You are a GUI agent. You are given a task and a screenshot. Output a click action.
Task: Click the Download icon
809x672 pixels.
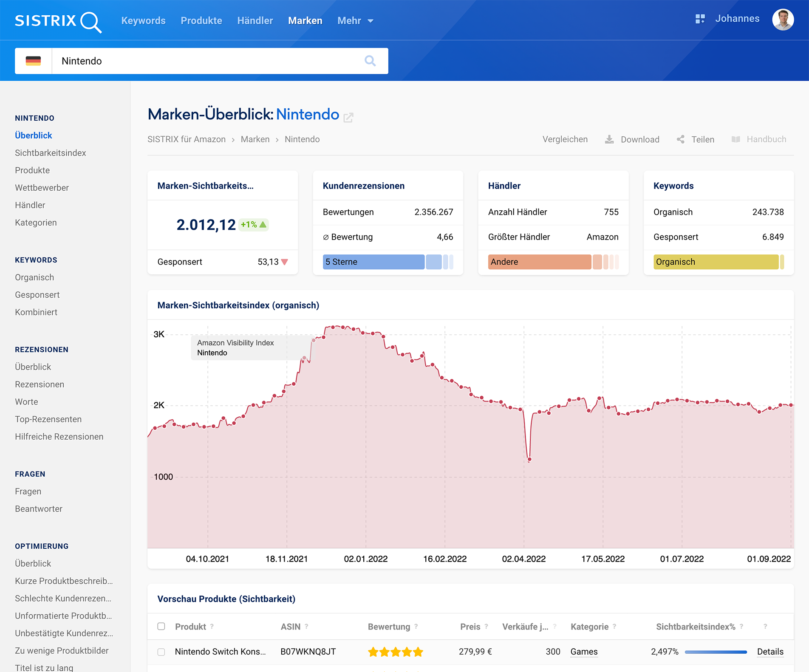point(609,139)
